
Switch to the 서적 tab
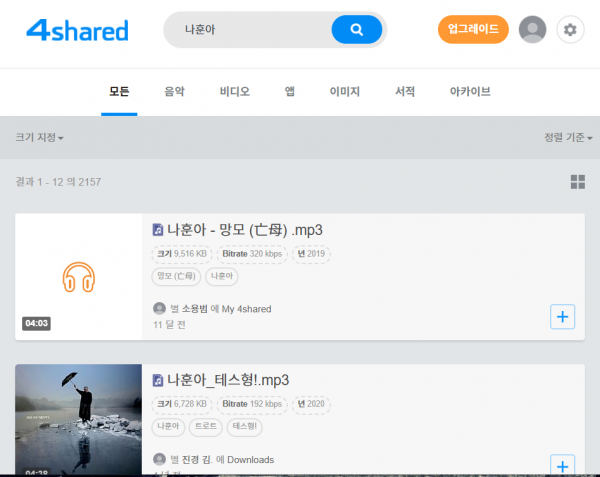(x=405, y=92)
